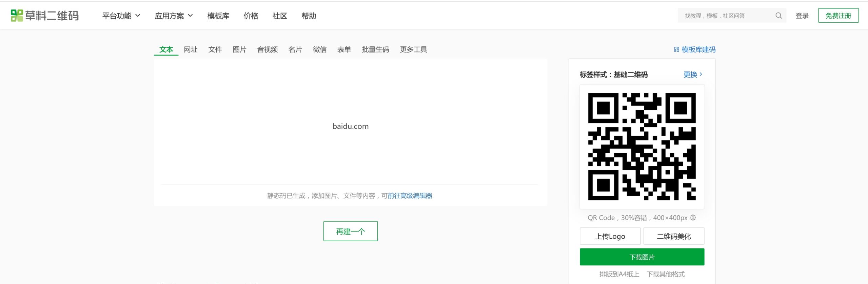Select the 文本 tab
This screenshot has height=284, width=868.
[x=166, y=49]
